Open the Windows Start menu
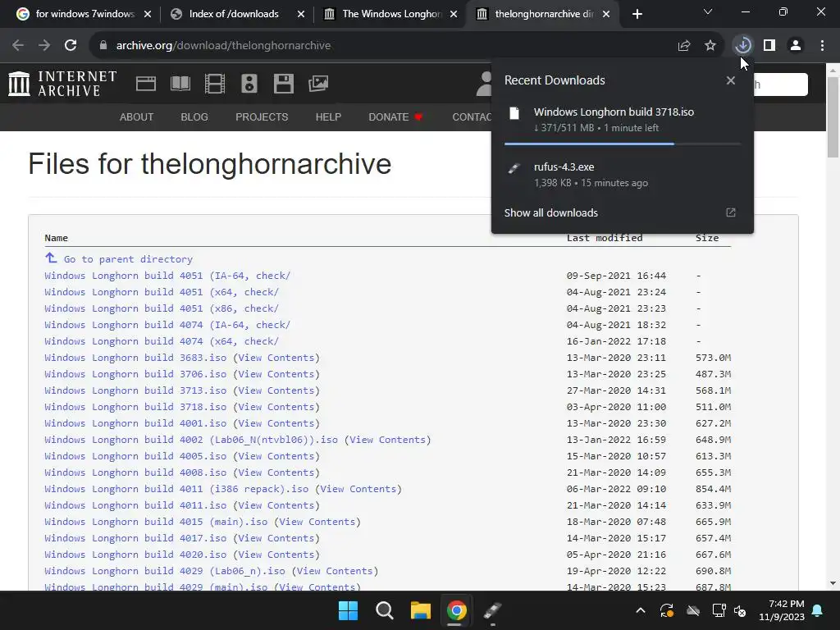Screen dimensions: 840x630 [x=348, y=610]
